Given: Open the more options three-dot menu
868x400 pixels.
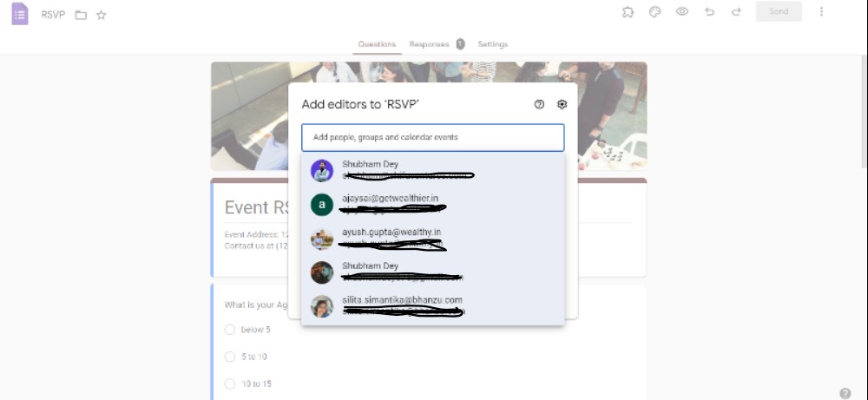Looking at the screenshot, I should click(x=821, y=11).
